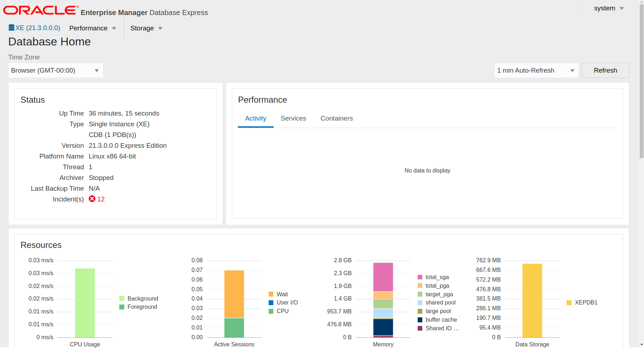Click the buffer cache legend swatch

point(420,320)
